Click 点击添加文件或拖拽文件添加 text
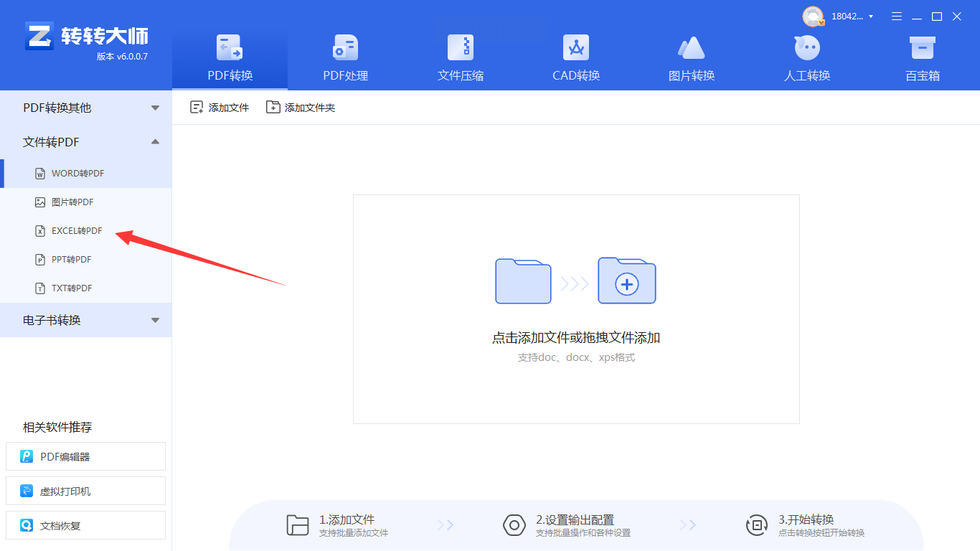This screenshot has width=980, height=551. pos(576,338)
